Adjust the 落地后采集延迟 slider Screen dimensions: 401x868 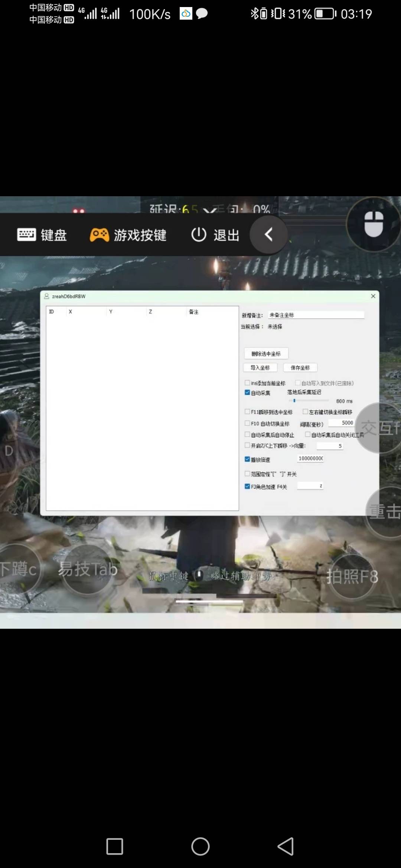309,401
